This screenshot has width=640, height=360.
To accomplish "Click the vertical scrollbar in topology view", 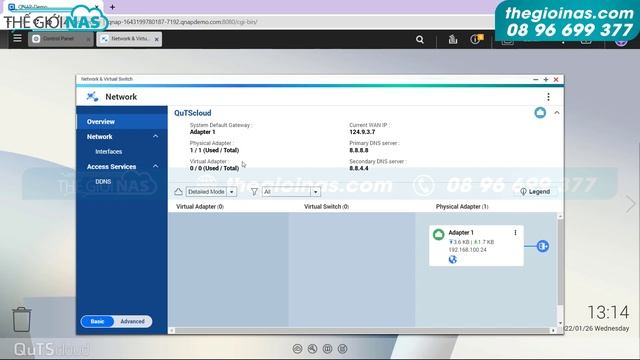I will click(560, 261).
